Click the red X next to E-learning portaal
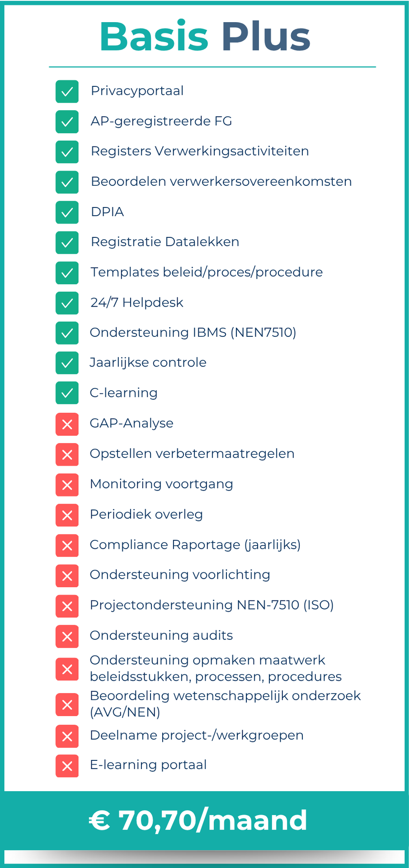The image size is (409, 868). click(67, 766)
